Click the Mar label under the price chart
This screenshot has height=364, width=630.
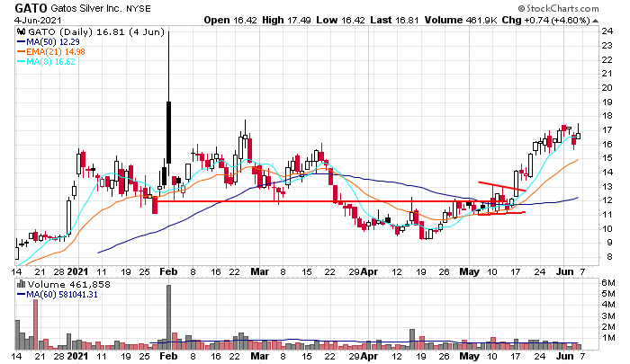pyautogui.click(x=259, y=271)
